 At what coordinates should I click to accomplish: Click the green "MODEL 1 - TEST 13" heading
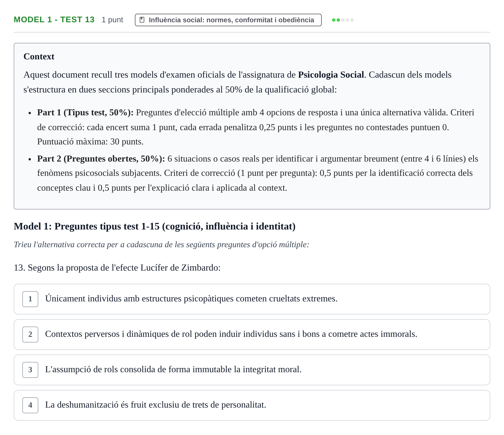pos(54,20)
